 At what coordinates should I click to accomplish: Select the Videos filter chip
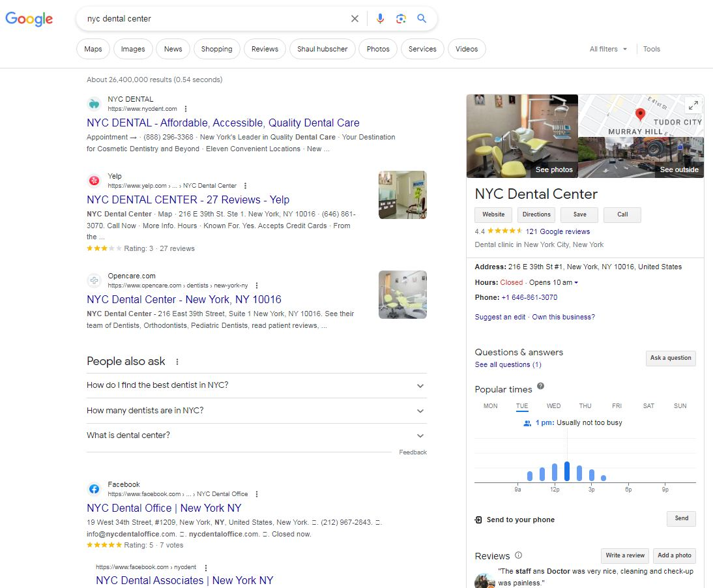[x=467, y=49]
